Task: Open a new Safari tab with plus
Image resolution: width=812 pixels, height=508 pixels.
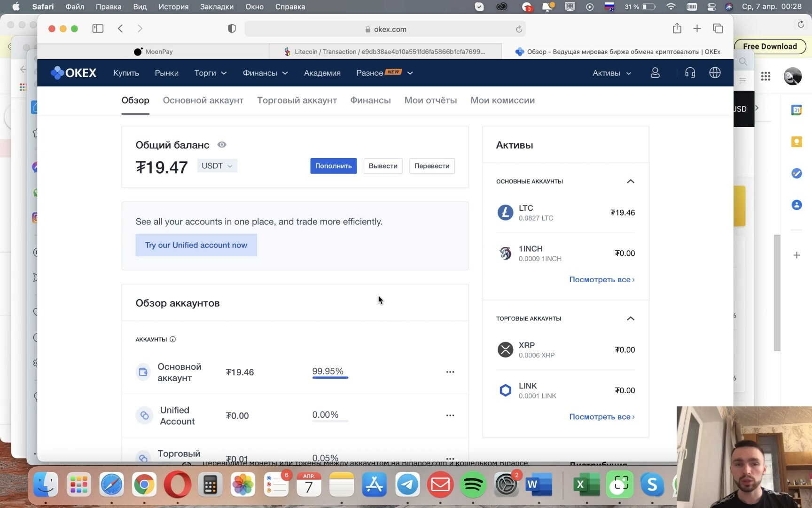Action: [x=697, y=29]
